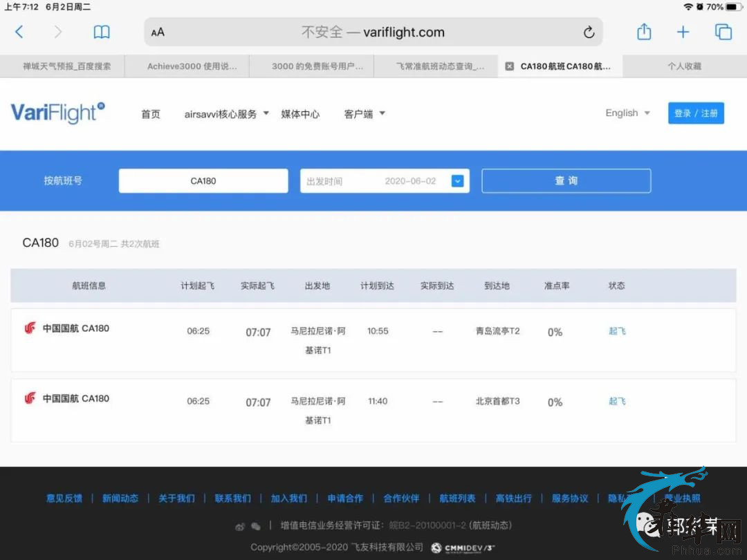Image resolution: width=747 pixels, height=560 pixels.
Task: Focus the CA180 flight number input
Action: click(203, 181)
